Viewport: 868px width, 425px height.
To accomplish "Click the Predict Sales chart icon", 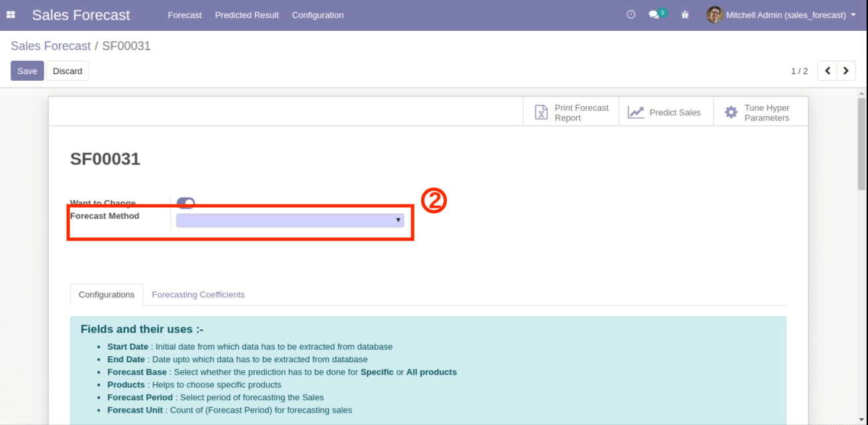I will [635, 112].
